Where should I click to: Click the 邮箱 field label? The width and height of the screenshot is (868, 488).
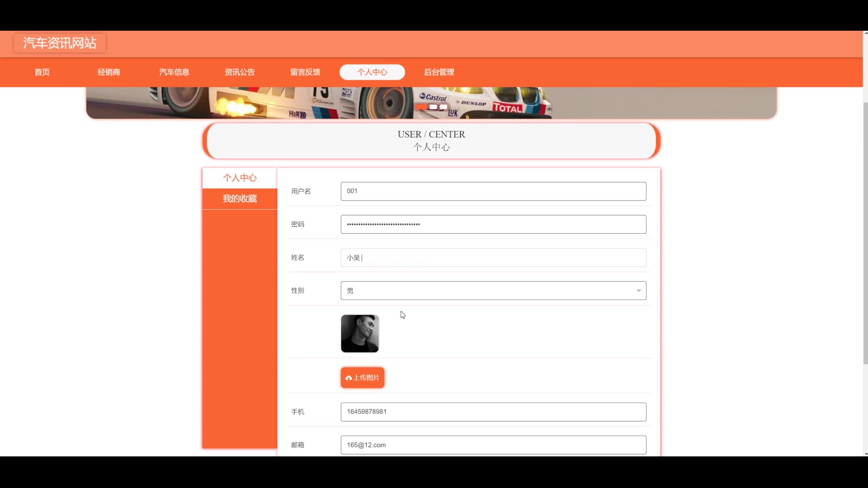point(297,445)
